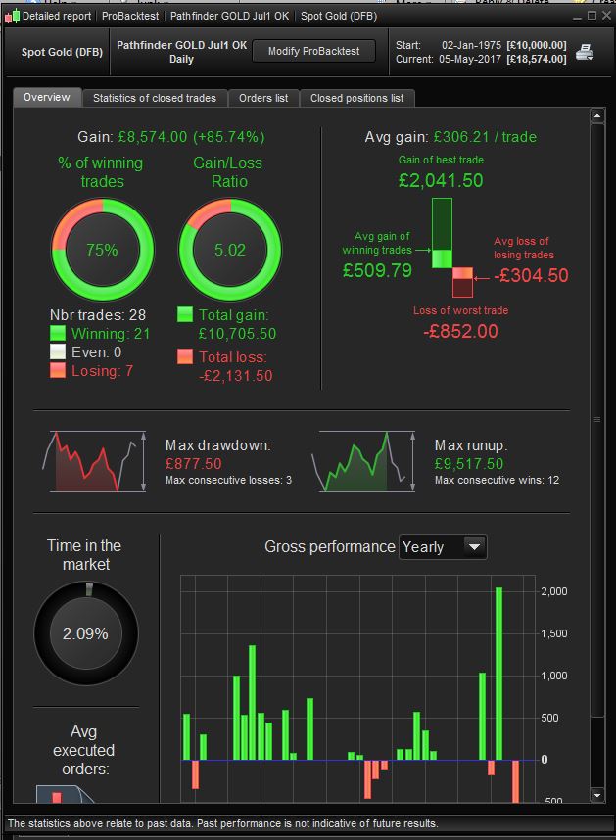Click the max drawdown chart thumbnail
616x840 pixels.
point(94,461)
